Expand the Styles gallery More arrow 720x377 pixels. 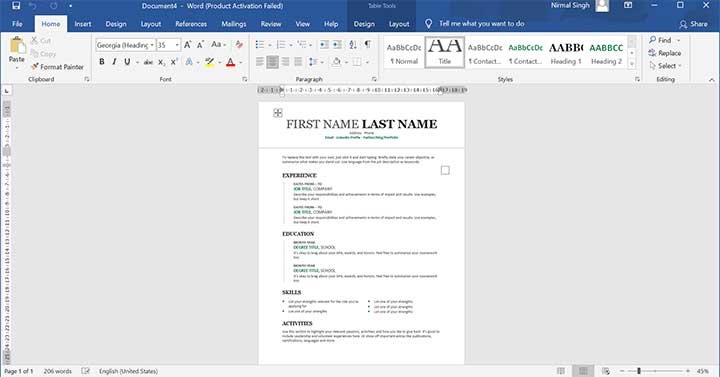point(632,64)
